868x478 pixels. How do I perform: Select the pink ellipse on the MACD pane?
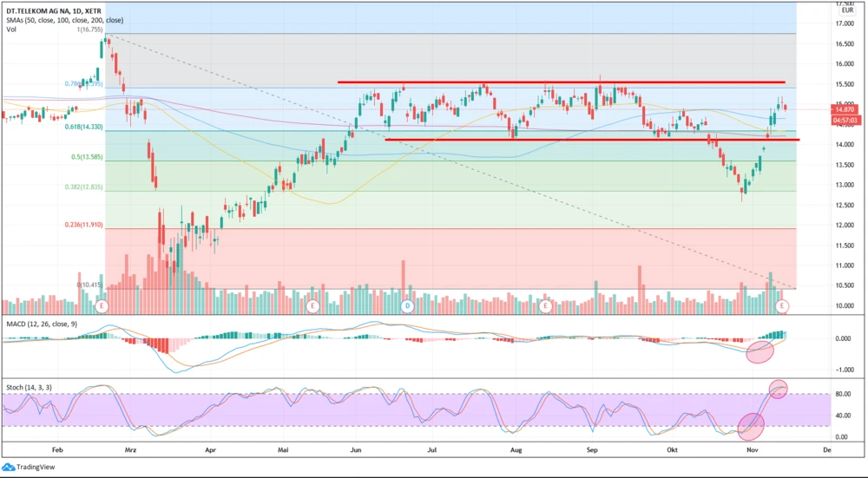[760, 351]
